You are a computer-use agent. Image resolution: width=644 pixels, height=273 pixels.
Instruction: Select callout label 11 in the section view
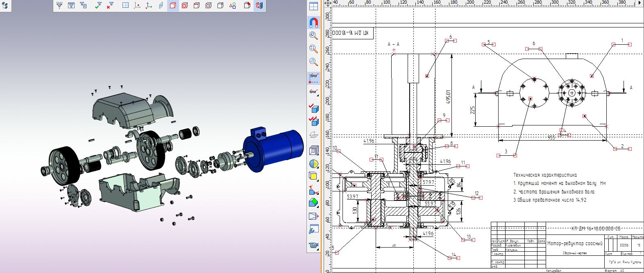coord(463,163)
